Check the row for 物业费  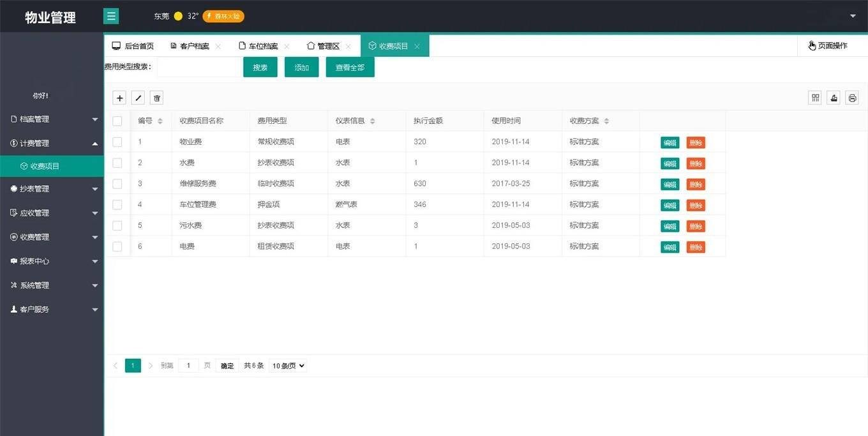[x=117, y=142]
